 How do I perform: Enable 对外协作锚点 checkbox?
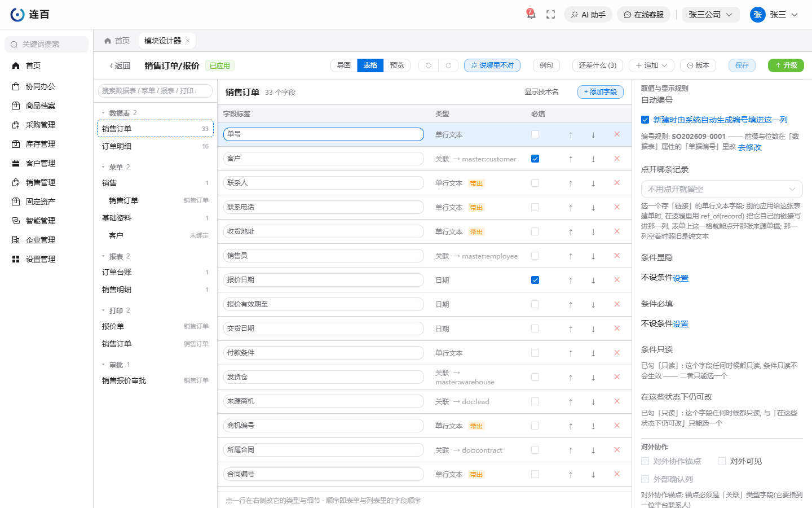[x=645, y=461]
